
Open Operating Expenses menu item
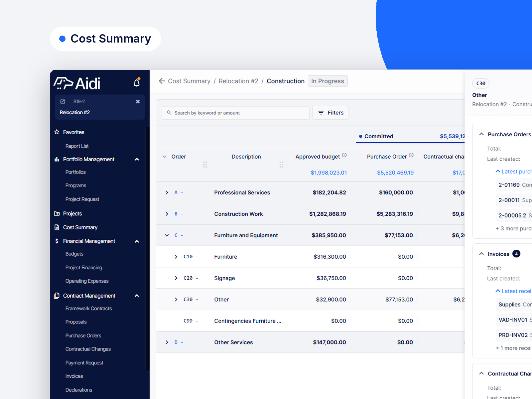tap(87, 281)
